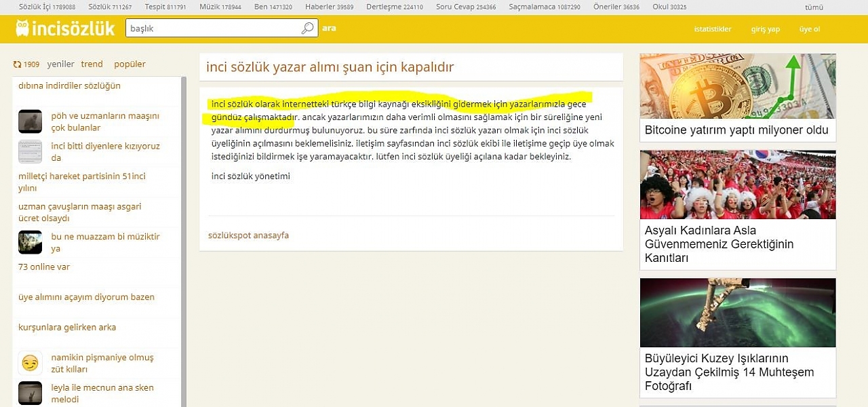This screenshot has height=407, width=868.
Task: Open the Tespit category
Action: coord(165,7)
